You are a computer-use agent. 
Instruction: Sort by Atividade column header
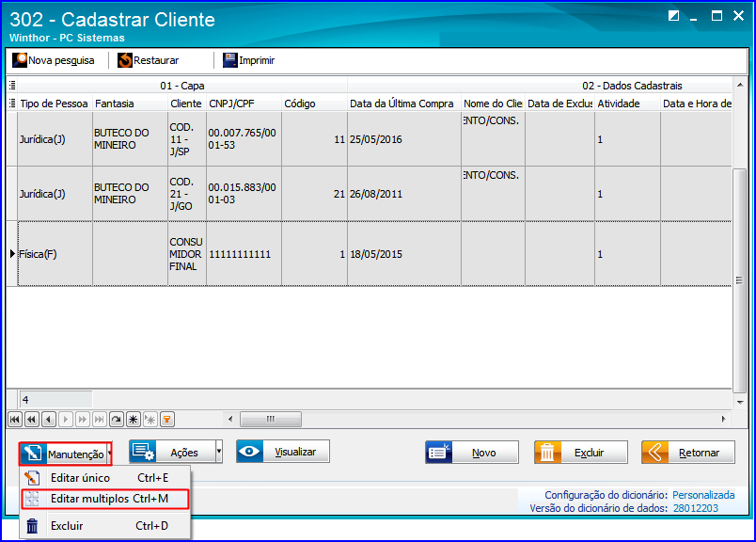click(x=627, y=104)
